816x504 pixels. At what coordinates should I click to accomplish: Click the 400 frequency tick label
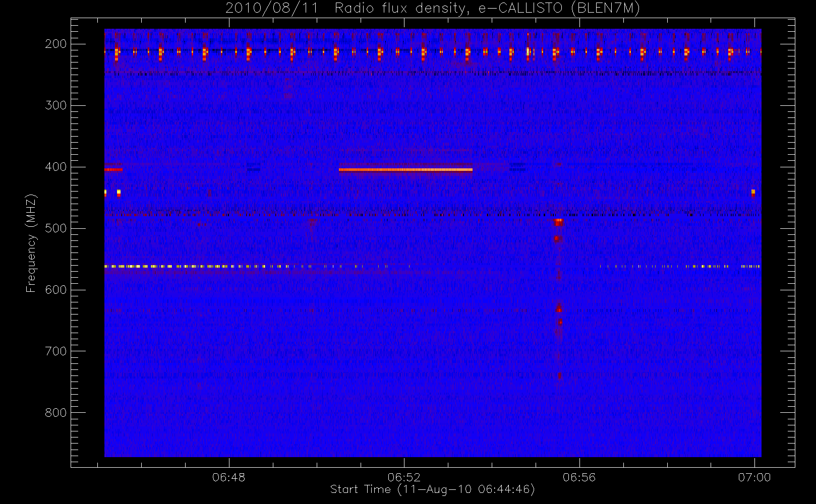coord(56,167)
